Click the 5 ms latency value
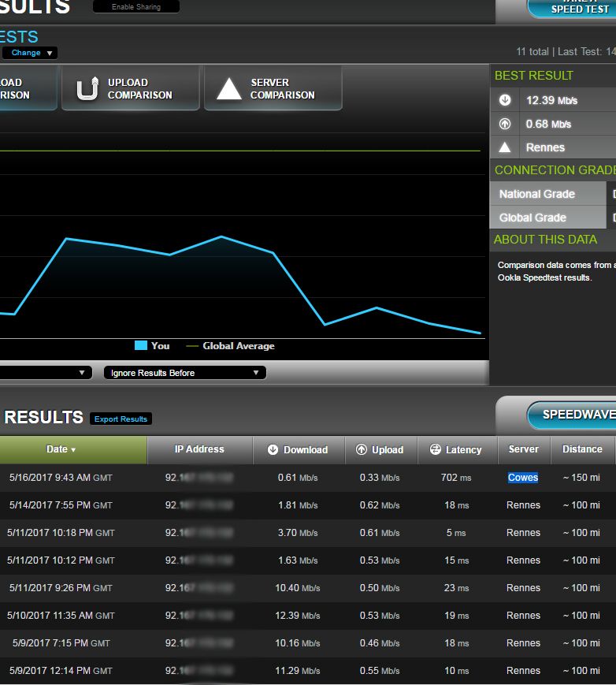 [x=456, y=533]
